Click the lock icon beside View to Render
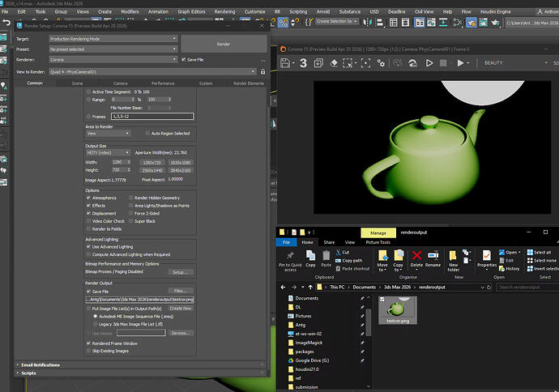This screenshot has height=392, width=559. coord(262,71)
